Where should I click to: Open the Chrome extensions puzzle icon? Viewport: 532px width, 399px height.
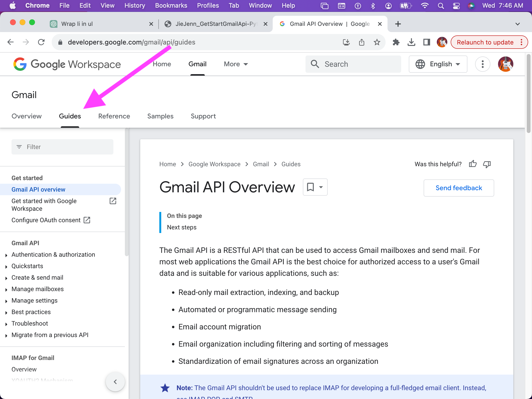(x=396, y=42)
